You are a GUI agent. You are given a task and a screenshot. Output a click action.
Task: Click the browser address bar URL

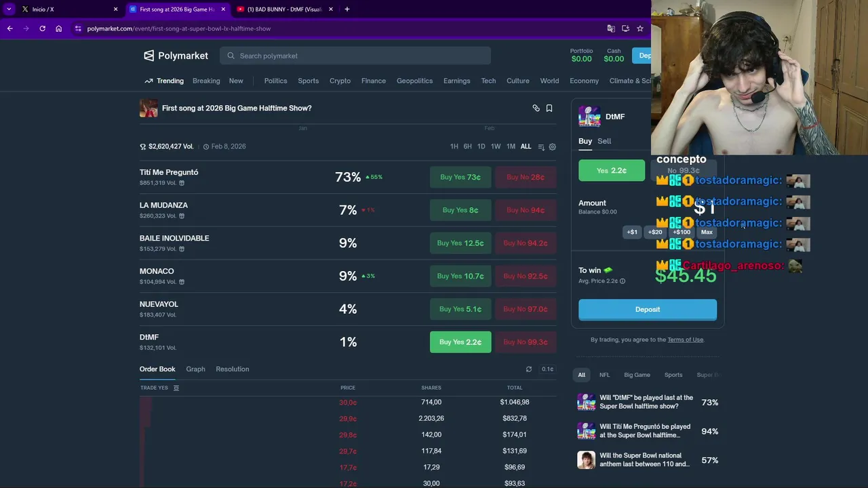[179, 28]
